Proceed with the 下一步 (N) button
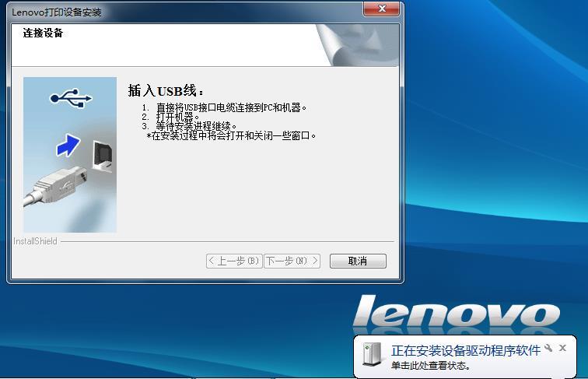Viewport: 588px width, 379px height. coord(292,261)
